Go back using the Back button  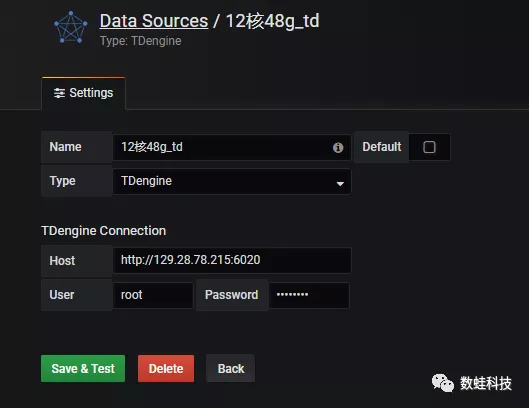tap(230, 369)
